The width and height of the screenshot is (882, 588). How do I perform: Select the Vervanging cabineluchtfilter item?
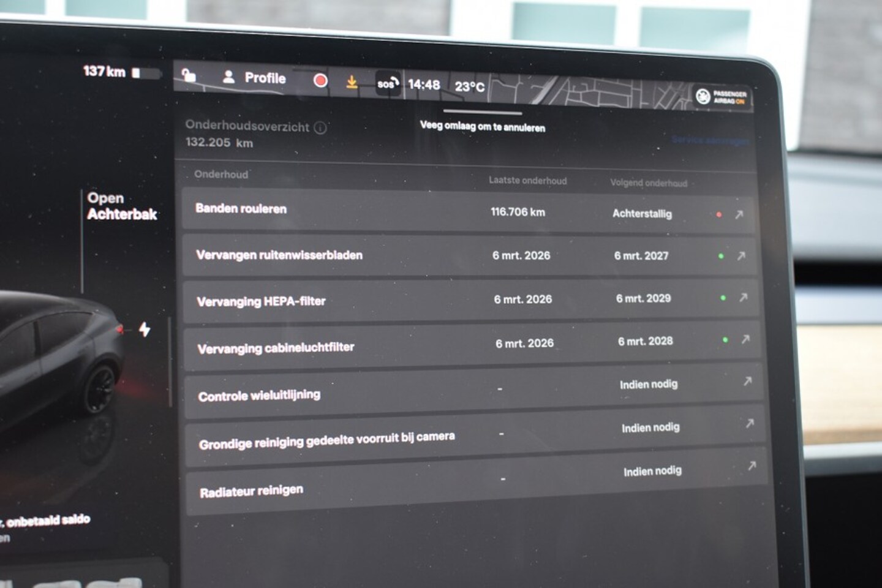472,345
